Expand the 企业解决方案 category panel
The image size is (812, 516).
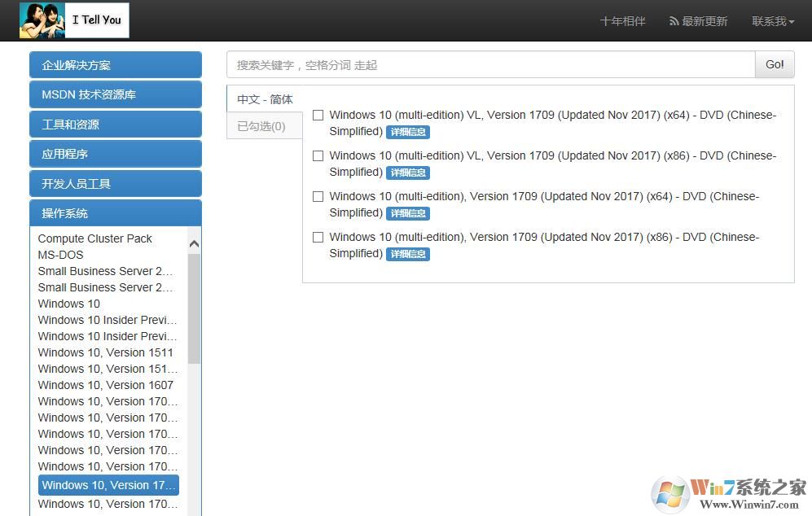(115, 65)
